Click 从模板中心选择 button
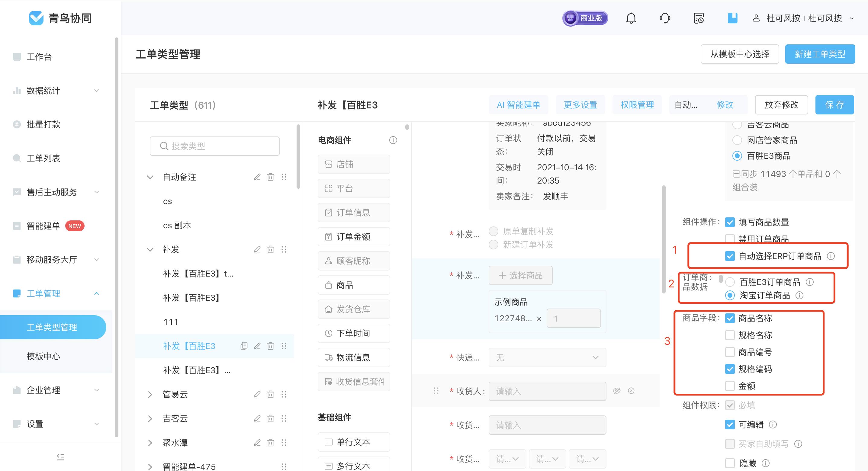 pos(740,54)
